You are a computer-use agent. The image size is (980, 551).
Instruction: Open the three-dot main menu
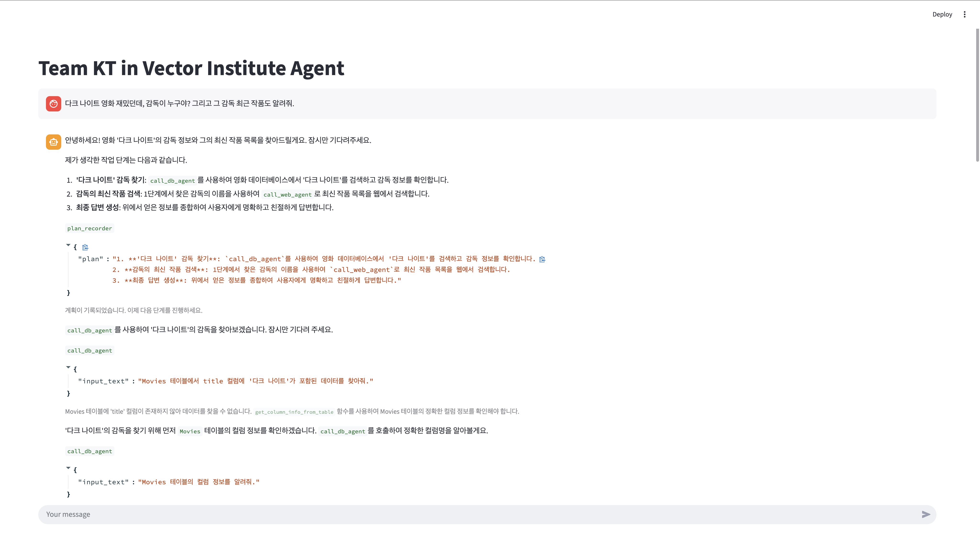[964, 14]
